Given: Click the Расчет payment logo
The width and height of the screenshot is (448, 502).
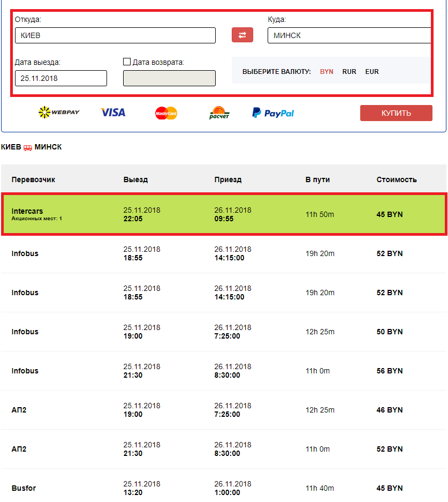Looking at the screenshot, I should coord(219,113).
